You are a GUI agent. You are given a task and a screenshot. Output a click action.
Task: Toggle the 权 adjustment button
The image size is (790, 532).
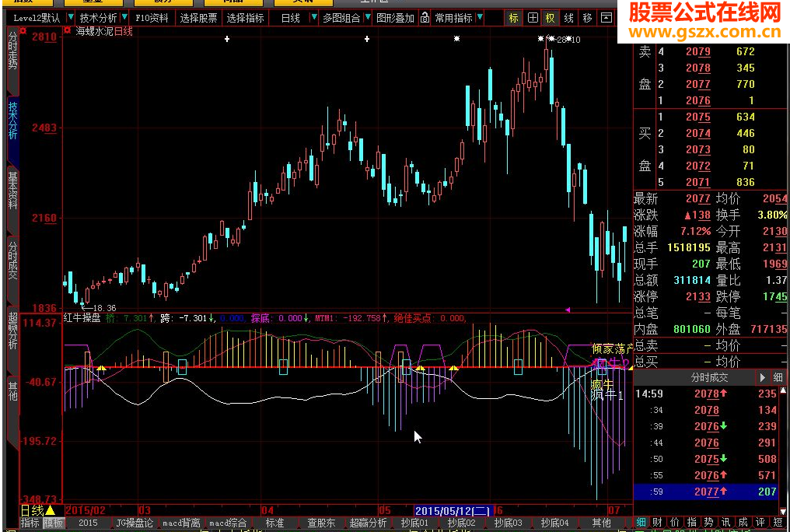pyautogui.click(x=551, y=18)
